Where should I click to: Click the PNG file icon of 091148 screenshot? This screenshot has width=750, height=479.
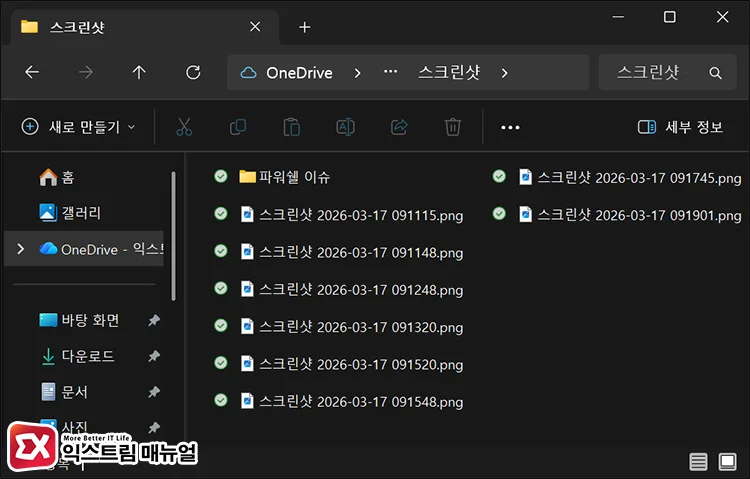point(247,251)
